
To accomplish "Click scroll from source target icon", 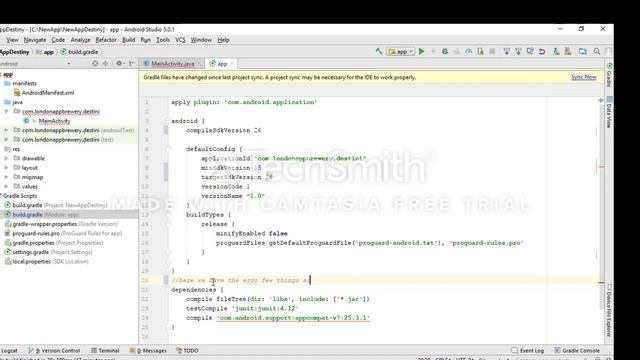I will [x=95, y=63].
